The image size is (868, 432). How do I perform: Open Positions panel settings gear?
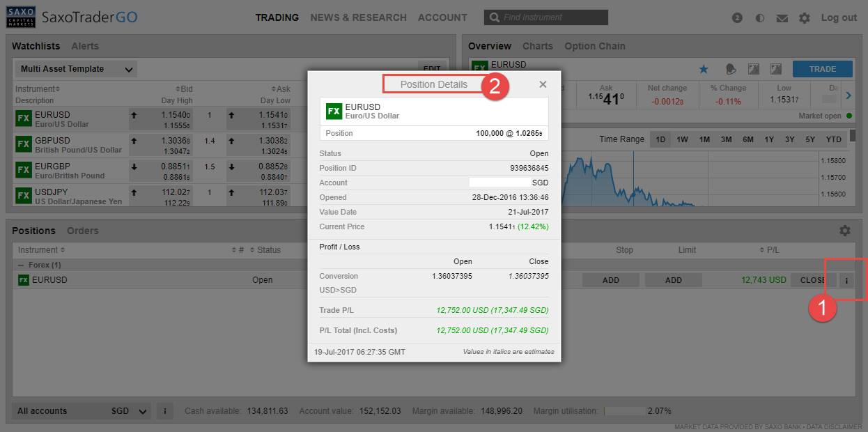point(845,231)
